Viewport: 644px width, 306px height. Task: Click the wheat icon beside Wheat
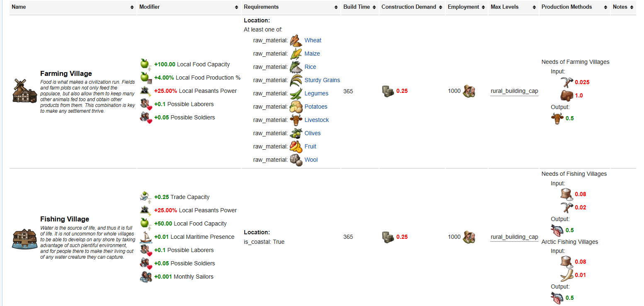click(296, 40)
